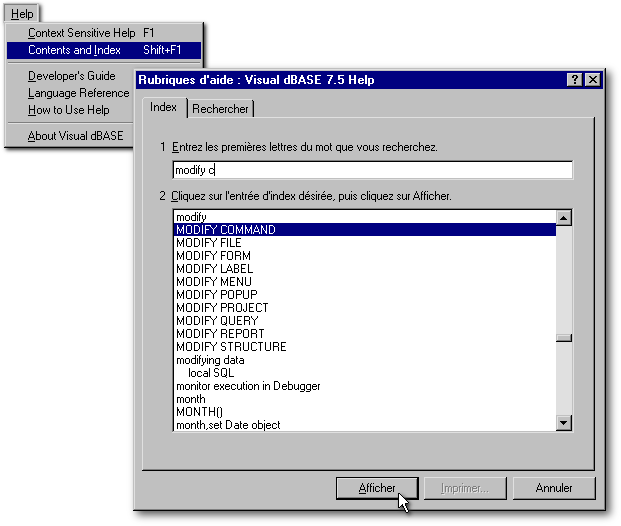Switch to the Rechercher tab
Image resolution: width=621 pixels, height=526 pixels.
(x=220, y=109)
